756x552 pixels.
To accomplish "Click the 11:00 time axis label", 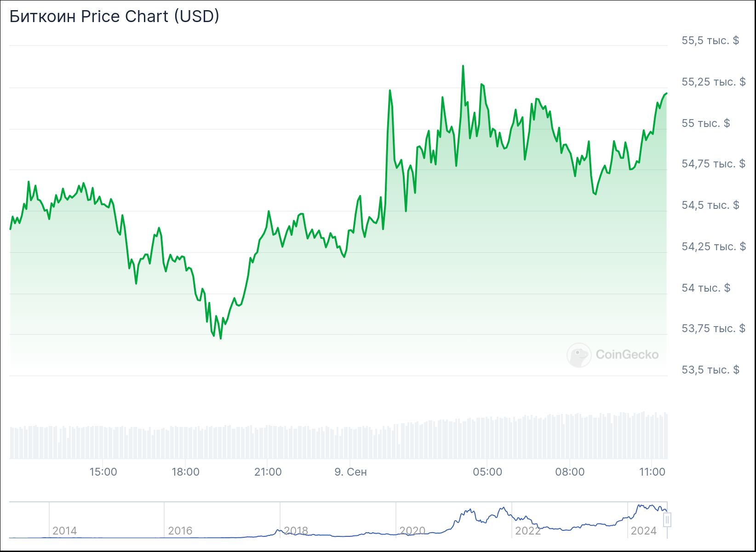I will point(652,472).
